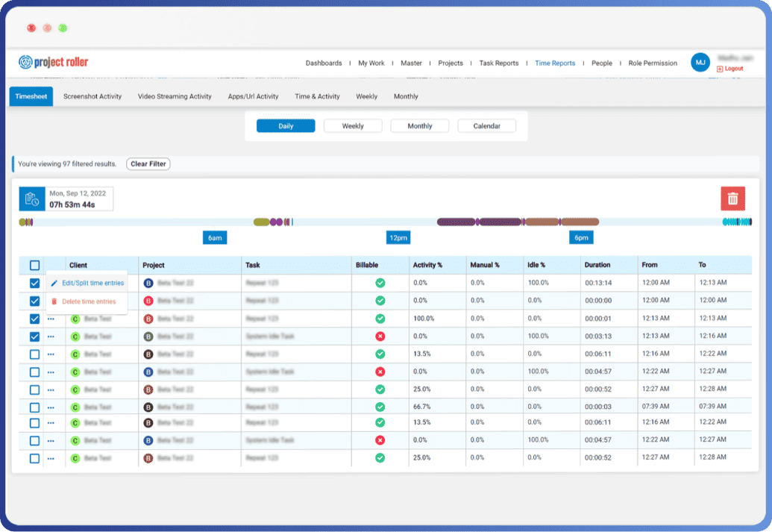Open the MJ user avatar
Image resolution: width=772 pixels, height=532 pixels.
700,63
